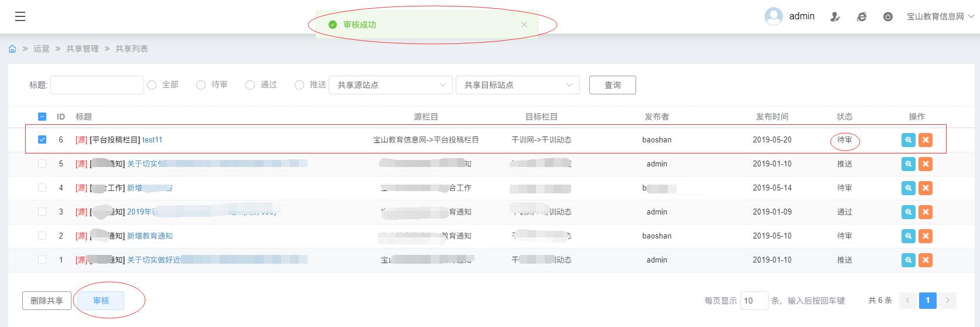This screenshot has height=327, width=980.
Task: Click the power logout icon in header
Action: 888,17
